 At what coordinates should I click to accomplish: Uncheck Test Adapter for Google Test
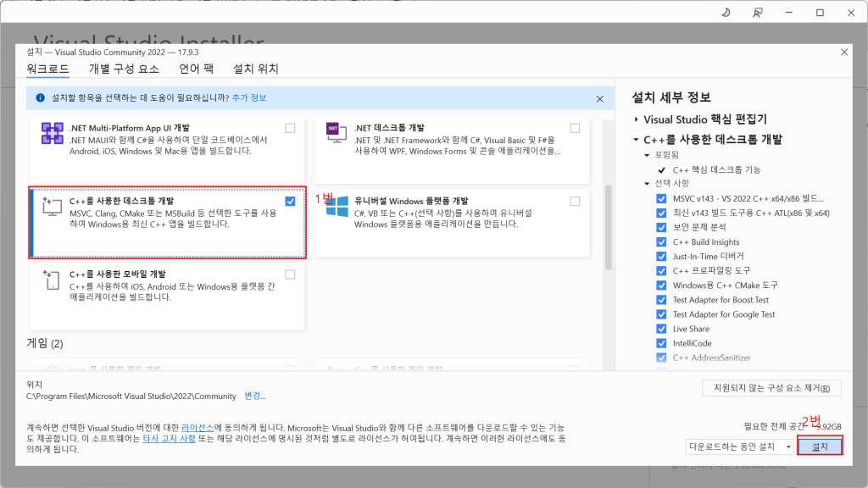pyautogui.click(x=661, y=314)
